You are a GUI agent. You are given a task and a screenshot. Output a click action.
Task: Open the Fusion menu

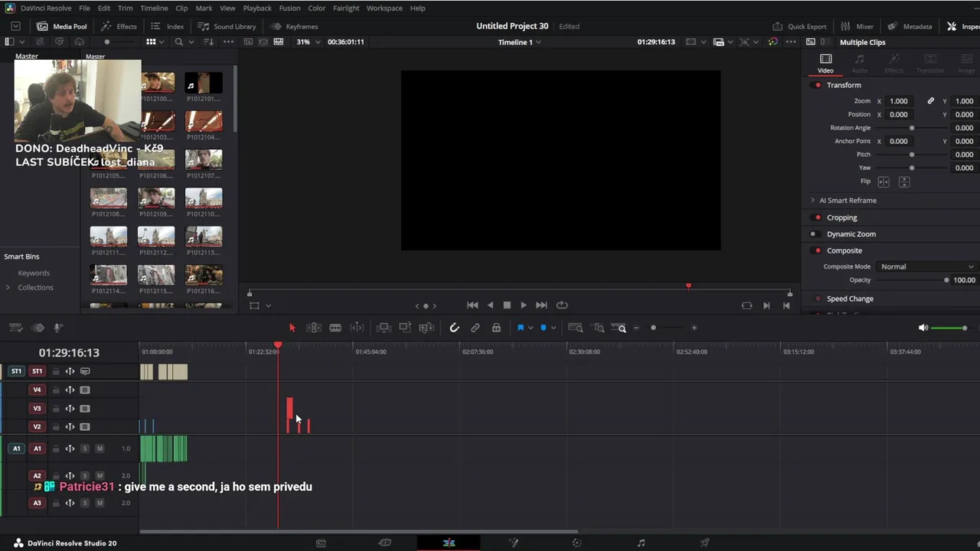coord(289,8)
